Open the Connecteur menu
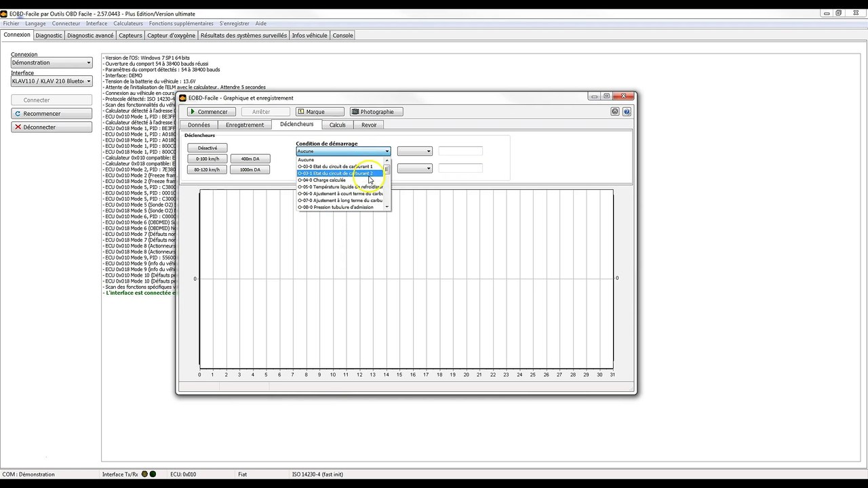 click(66, 24)
